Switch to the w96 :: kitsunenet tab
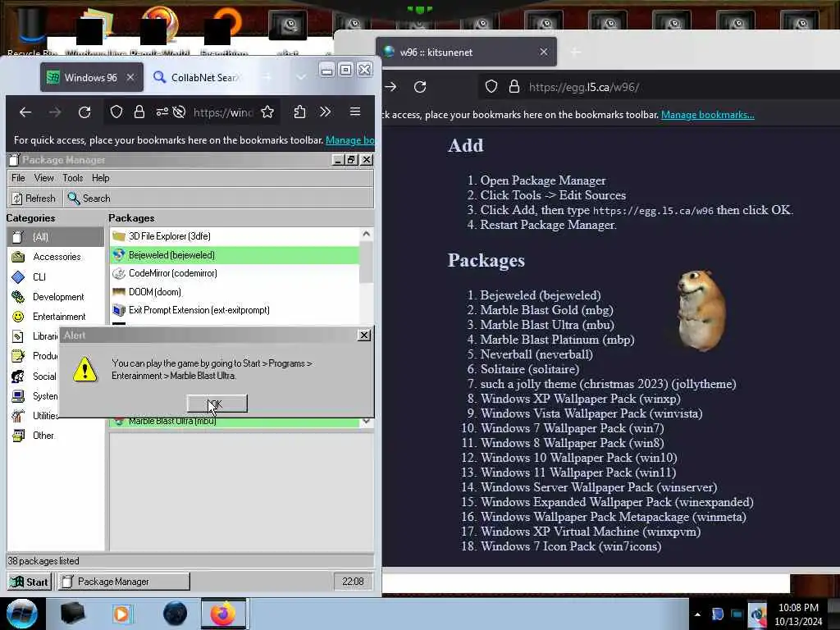This screenshot has width=840, height=630. click(466, 52)
